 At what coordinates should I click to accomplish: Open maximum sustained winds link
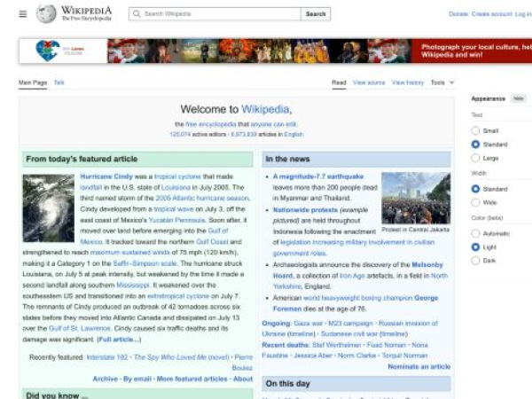click(130, 253)
